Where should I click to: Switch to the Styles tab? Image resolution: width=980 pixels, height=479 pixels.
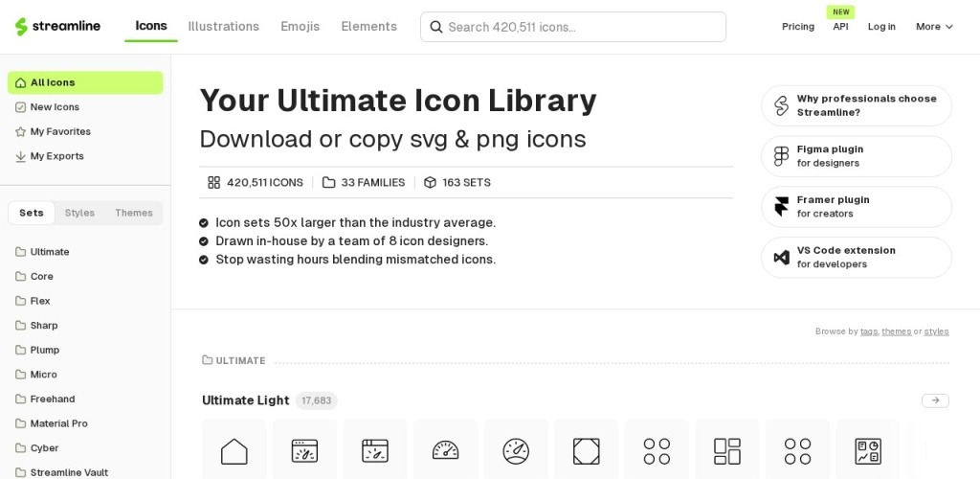(79, 213)
